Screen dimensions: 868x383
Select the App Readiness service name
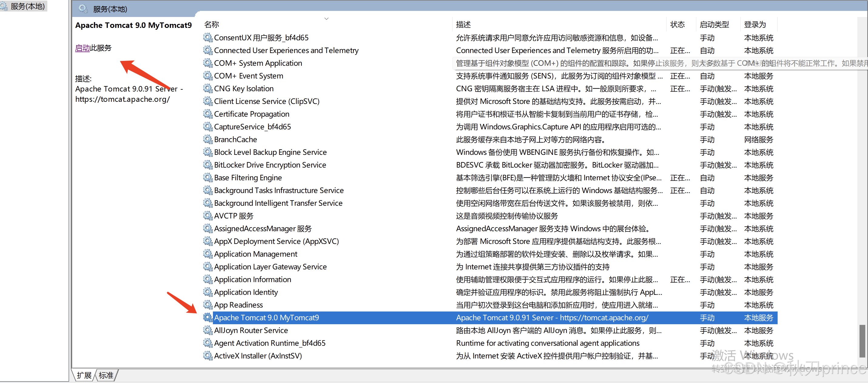pyautogui.click(x=239, y=305)
